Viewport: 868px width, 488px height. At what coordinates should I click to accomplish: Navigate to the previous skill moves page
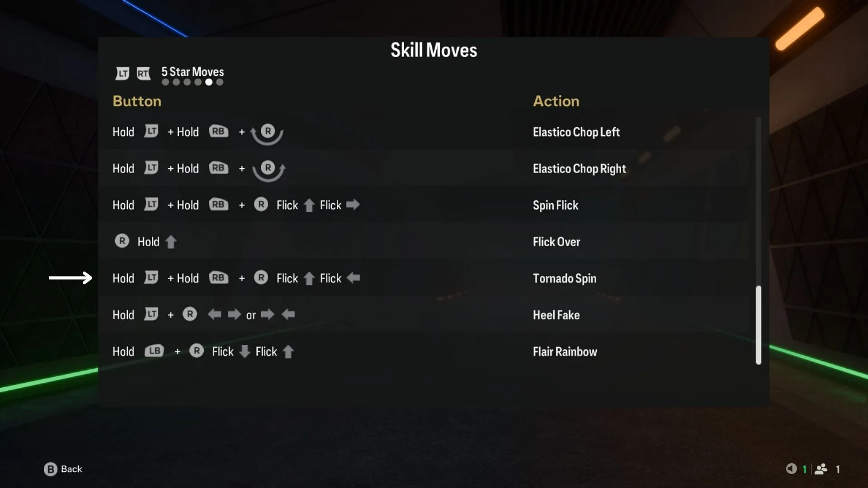pos(122,73)
